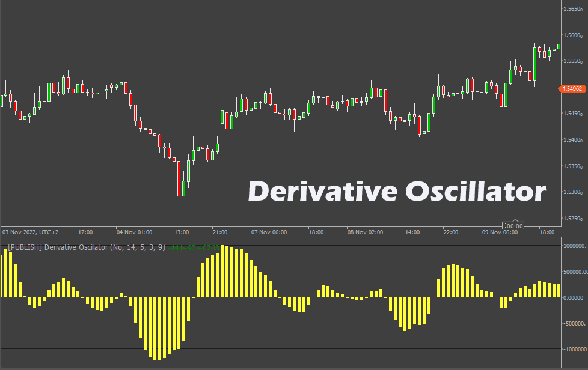The height and width of the screenshot is (370, 588).
Task: Click the 0.00000 oscillator zero level label
Action: pos(574,298)
